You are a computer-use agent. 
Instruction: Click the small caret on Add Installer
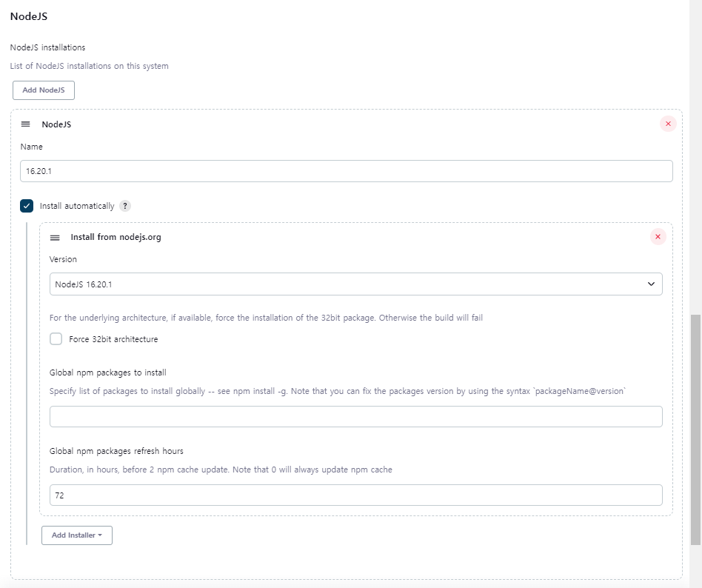100,535
